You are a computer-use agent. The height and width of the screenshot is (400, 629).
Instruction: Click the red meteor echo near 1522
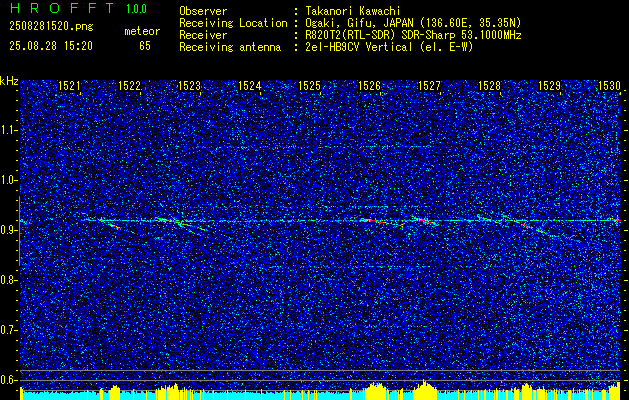pyautogui.click(x=114, y=226)
